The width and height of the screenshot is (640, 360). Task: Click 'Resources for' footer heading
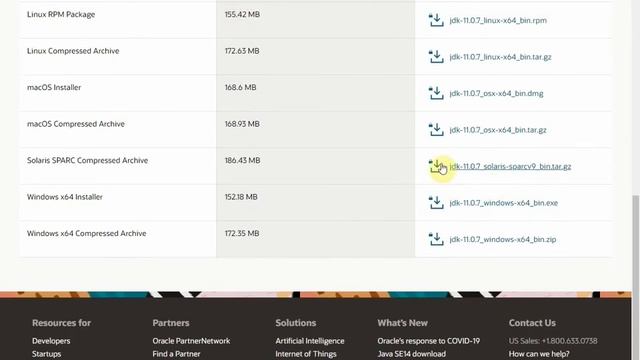point(62,323)
